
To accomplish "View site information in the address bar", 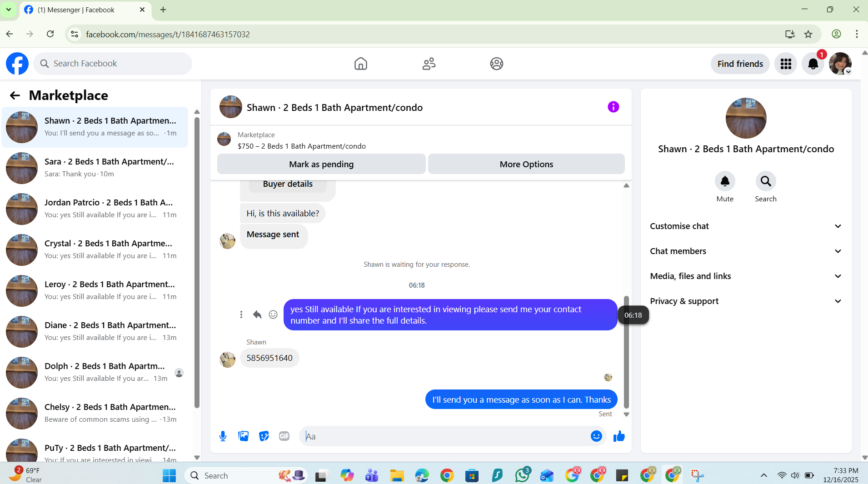I will (x=75, y=34).
